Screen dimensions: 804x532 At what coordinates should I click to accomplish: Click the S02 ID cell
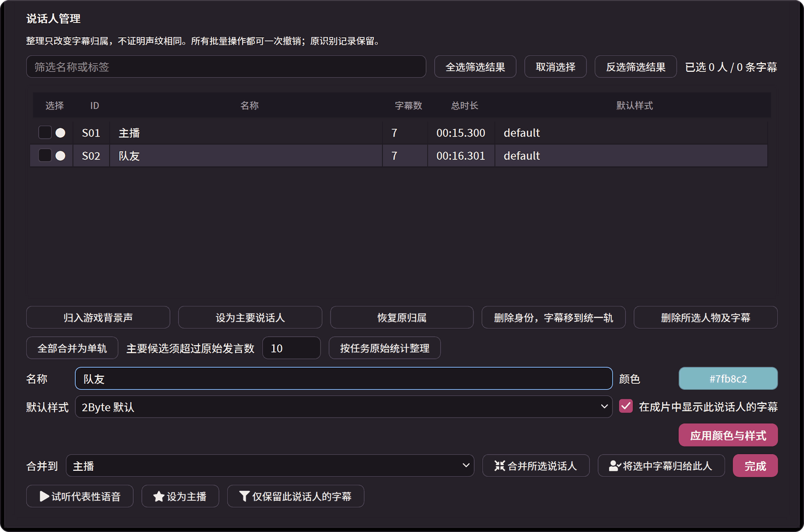point(91,156)
